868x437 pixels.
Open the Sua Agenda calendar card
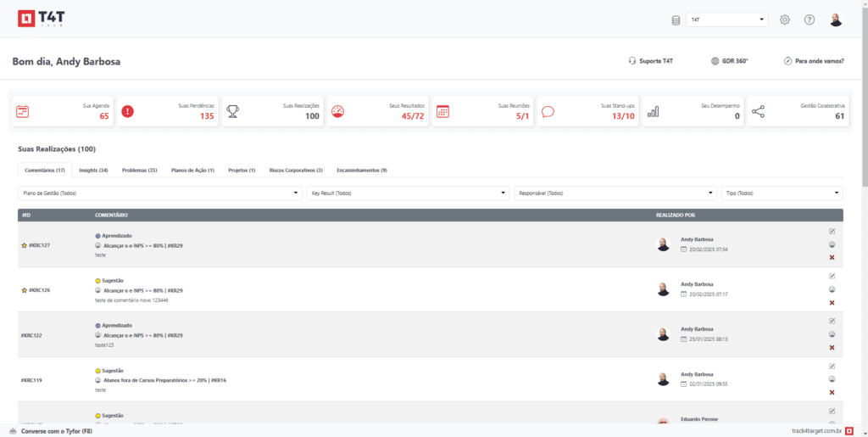(62, 111)
